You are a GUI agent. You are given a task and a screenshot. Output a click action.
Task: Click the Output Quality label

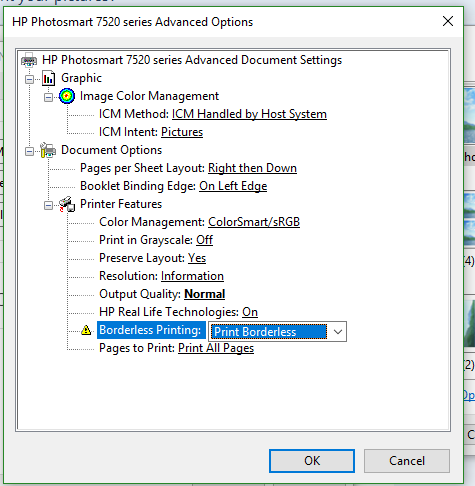pos(140,294)
